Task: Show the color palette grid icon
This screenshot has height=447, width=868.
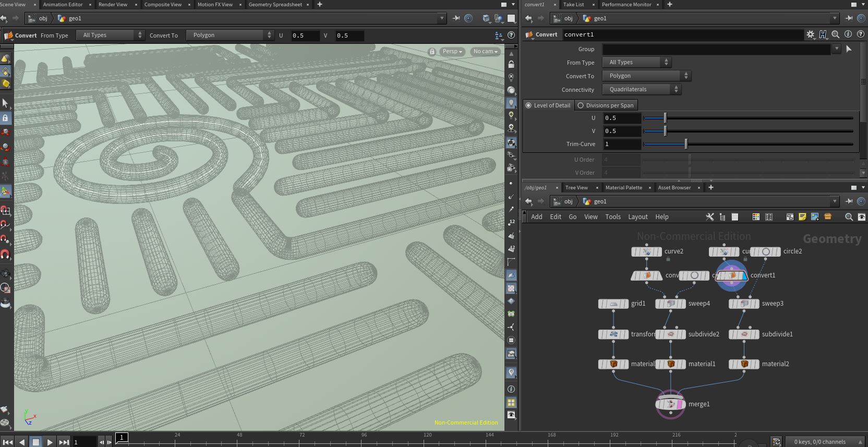Action: (x=756, y=217)
